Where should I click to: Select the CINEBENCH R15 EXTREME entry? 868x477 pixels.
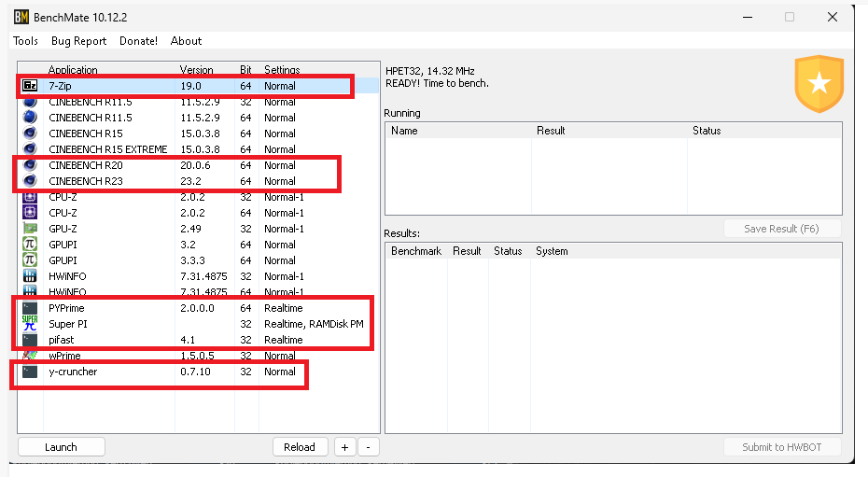point(108,149)
